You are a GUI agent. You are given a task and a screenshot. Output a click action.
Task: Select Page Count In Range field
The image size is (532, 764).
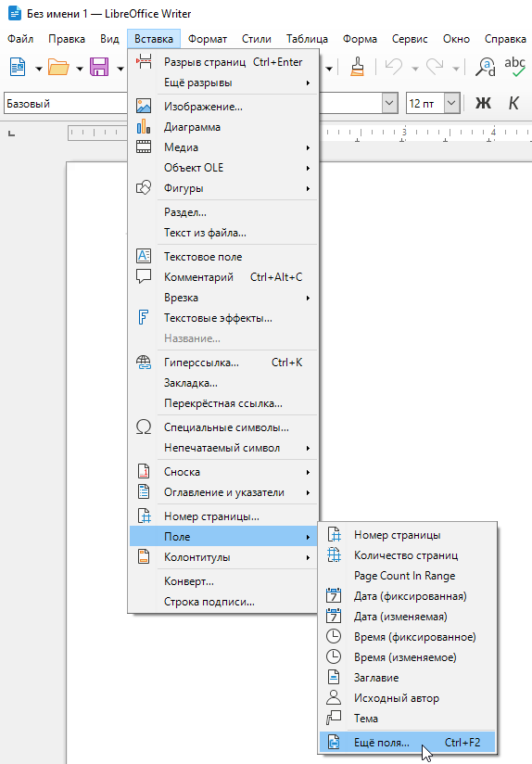click(407, 576)
